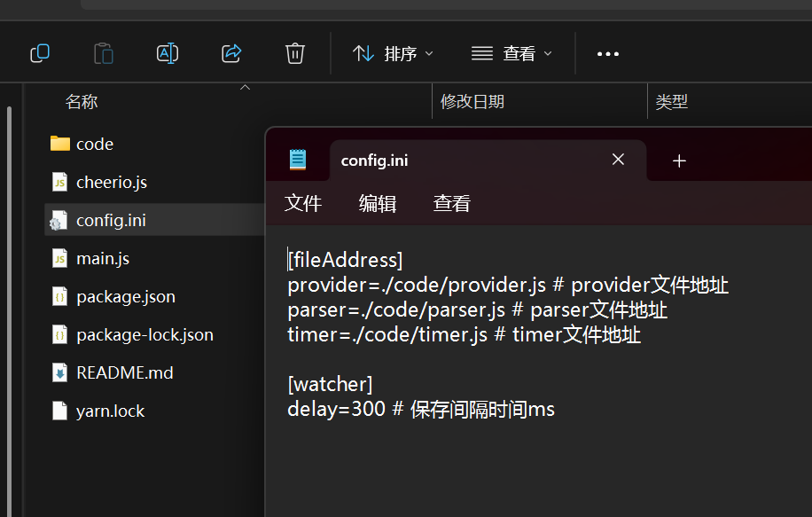Close the config.ini tab
Screen dimensions: 812x517
click(618, 160)
